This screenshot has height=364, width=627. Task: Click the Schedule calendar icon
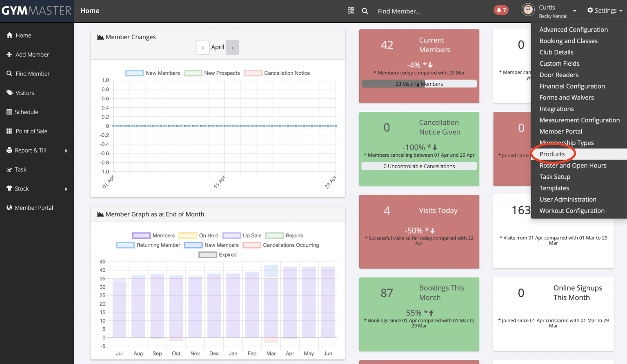tap(9, 112)
